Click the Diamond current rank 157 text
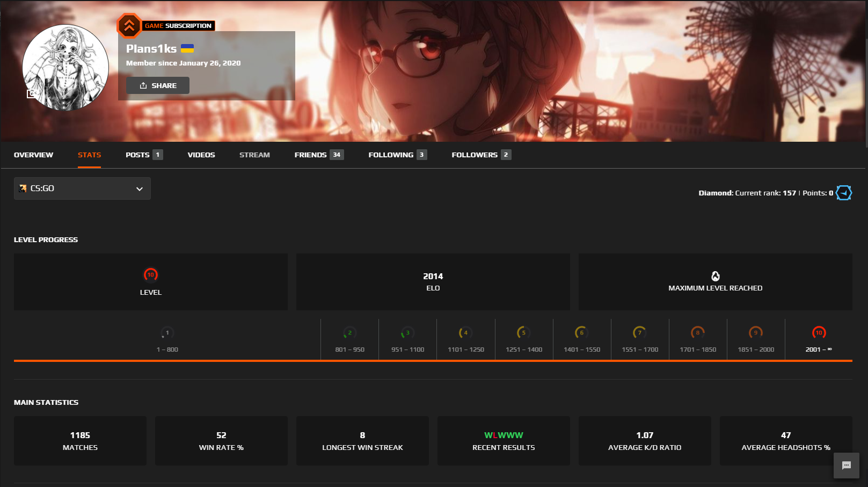868x487 pixels. (747, 193)
